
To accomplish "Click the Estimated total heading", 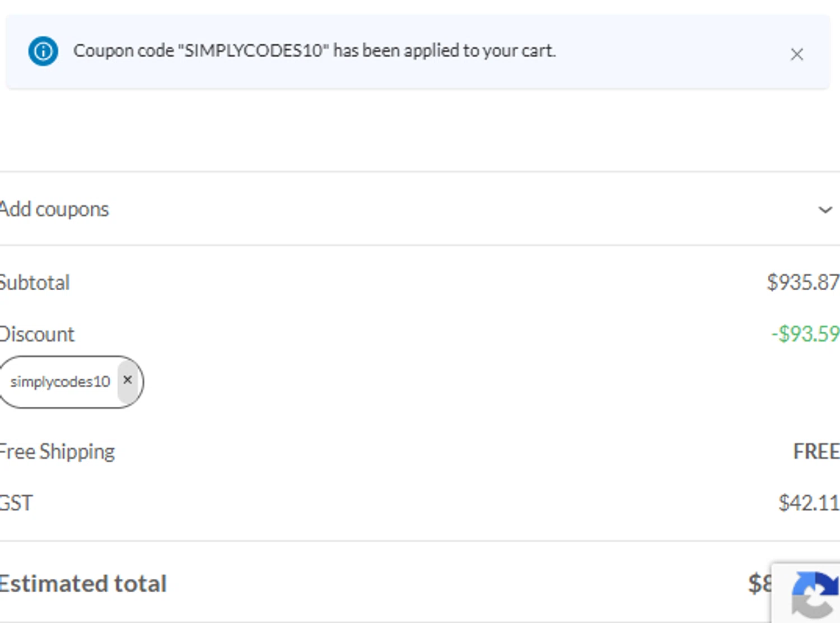I will coord(83,584).
